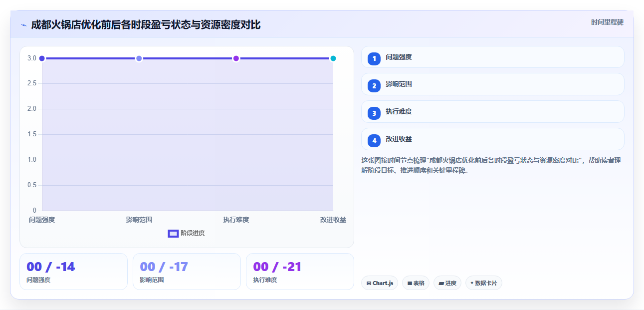Click number badge 4 for 改进收益
This screenshot has width=644, height=310.
(x=374, y=141)
